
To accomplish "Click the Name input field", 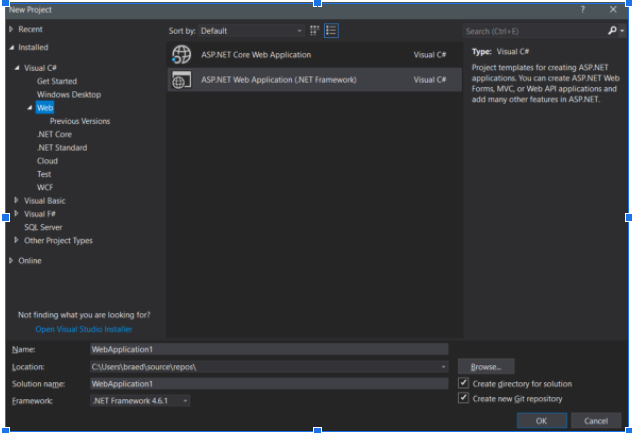I will coord(269,349).
